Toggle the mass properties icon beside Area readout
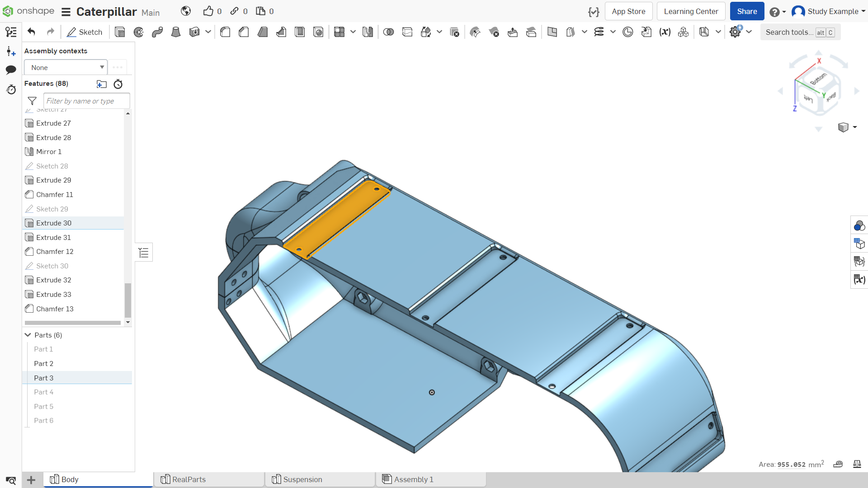This screenshot has height=488, width=868. pyautogui.click(x=838, y=464)
